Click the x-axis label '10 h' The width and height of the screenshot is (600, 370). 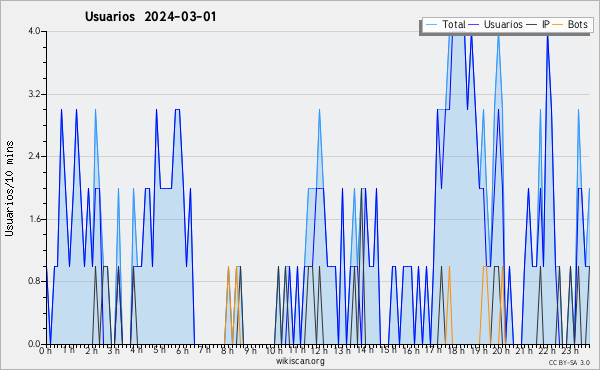coord(274,351)
